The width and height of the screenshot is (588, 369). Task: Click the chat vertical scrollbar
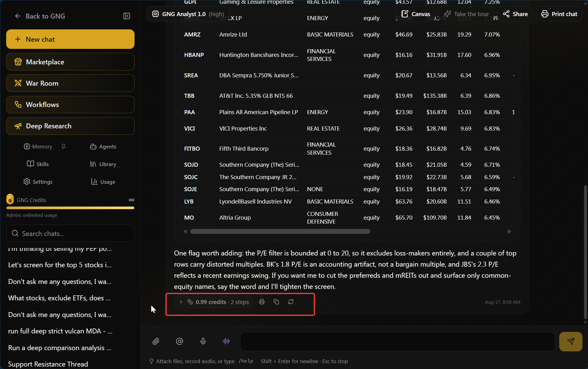585,252
